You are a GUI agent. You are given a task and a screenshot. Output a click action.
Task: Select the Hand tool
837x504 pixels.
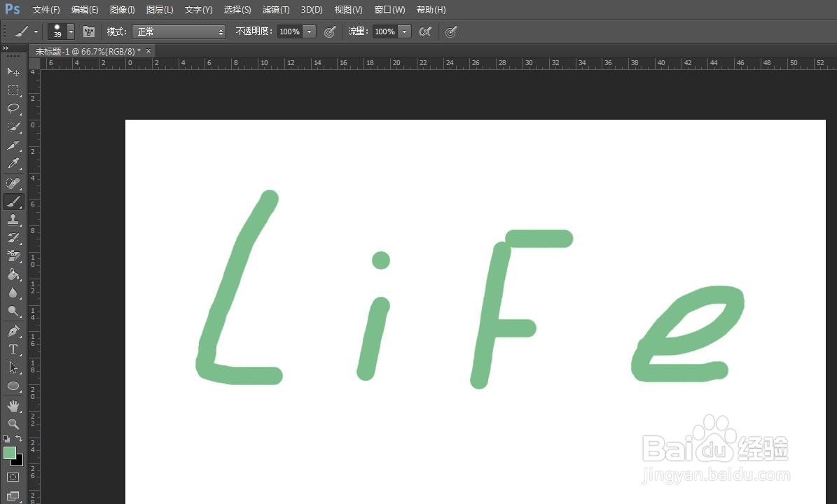coord(13,406)
